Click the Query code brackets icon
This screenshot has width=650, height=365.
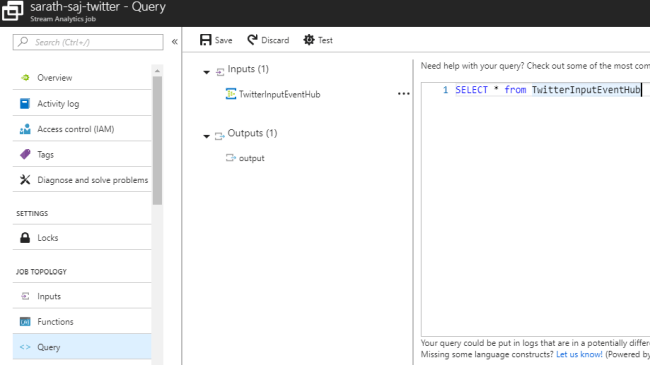coord(25,347)
